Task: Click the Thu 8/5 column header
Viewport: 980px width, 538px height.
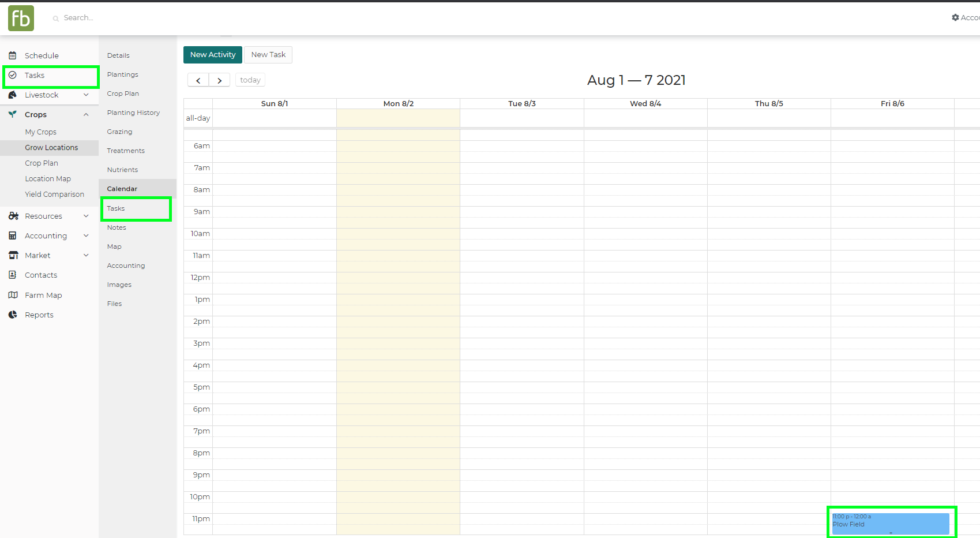Action: (769, 104)
